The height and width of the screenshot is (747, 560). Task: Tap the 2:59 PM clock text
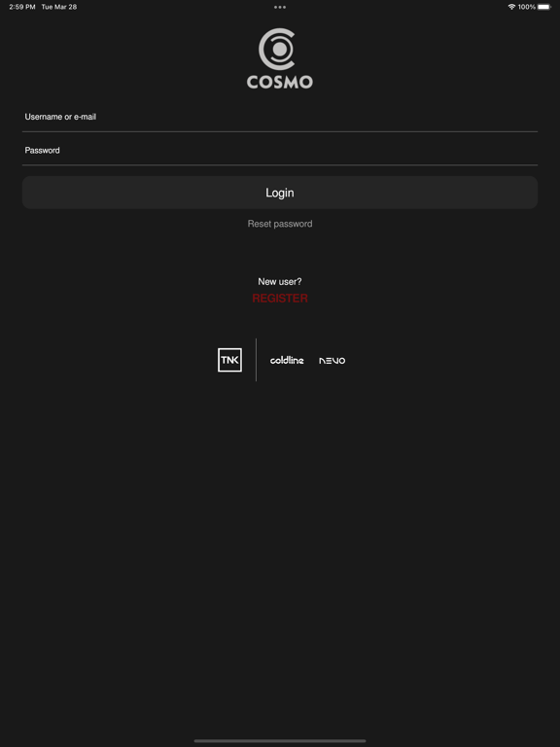(x=22, y=7)
